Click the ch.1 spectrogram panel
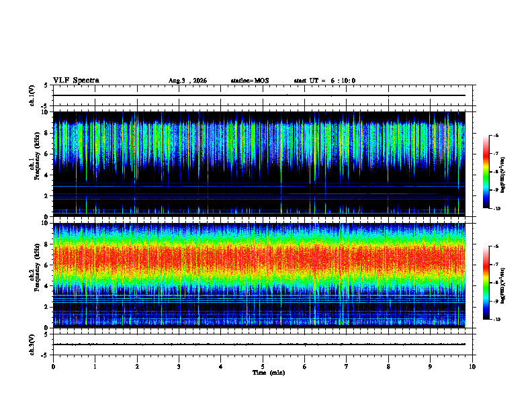This screenshot has width=532, height=411. pyautogui.click(x=259, y=164)
